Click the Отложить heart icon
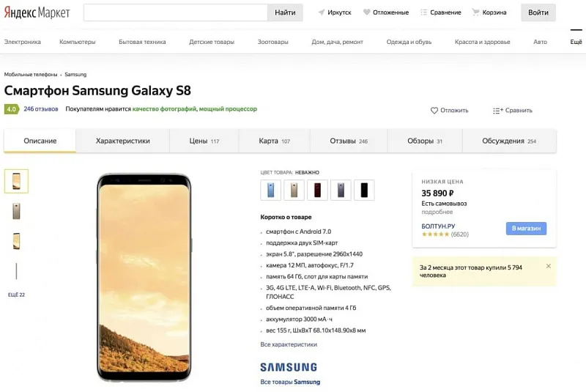 (434, 111)
